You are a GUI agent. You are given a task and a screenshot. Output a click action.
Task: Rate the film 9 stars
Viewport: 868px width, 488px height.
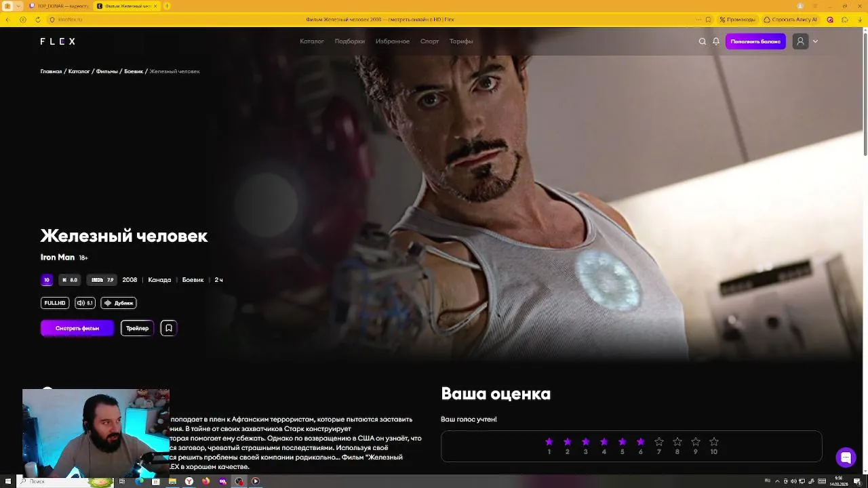click(696, 442)
